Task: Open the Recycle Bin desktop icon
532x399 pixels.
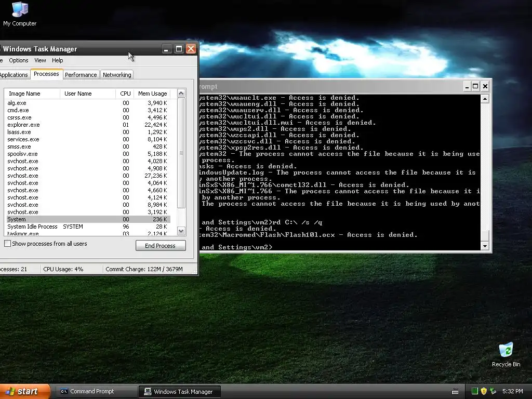Action: click(506, 355)
